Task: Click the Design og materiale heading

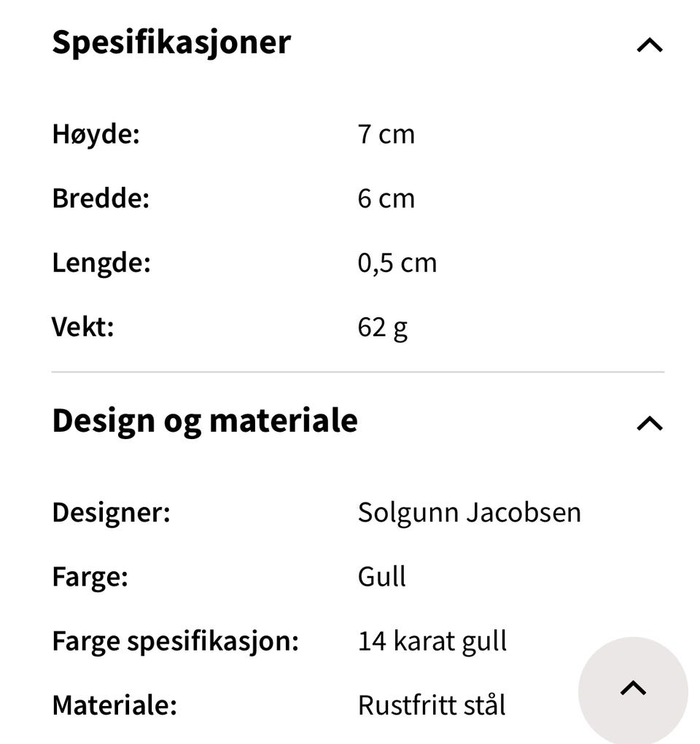Action: 205,421
